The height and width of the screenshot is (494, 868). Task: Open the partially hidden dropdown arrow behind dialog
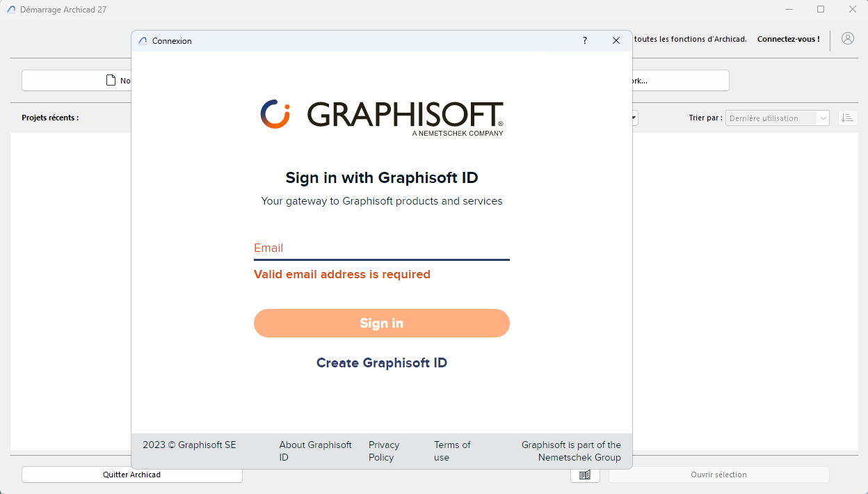634,118
